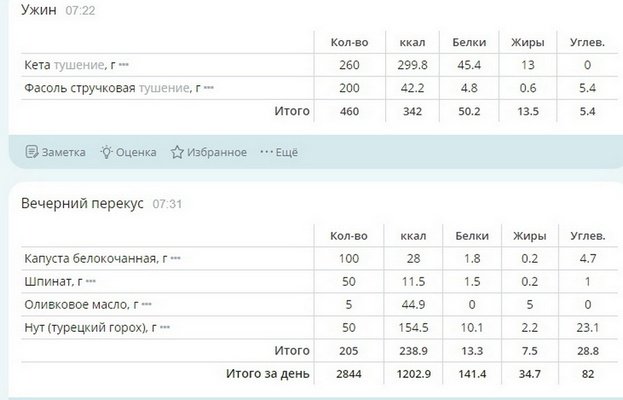
Task: Open the Шпинат food entry
Action: [x=48, y=282]
